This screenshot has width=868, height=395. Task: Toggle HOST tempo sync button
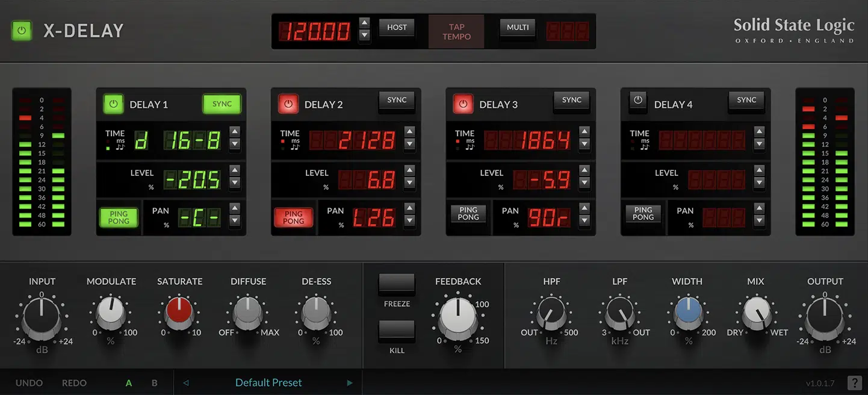[397, 28]
